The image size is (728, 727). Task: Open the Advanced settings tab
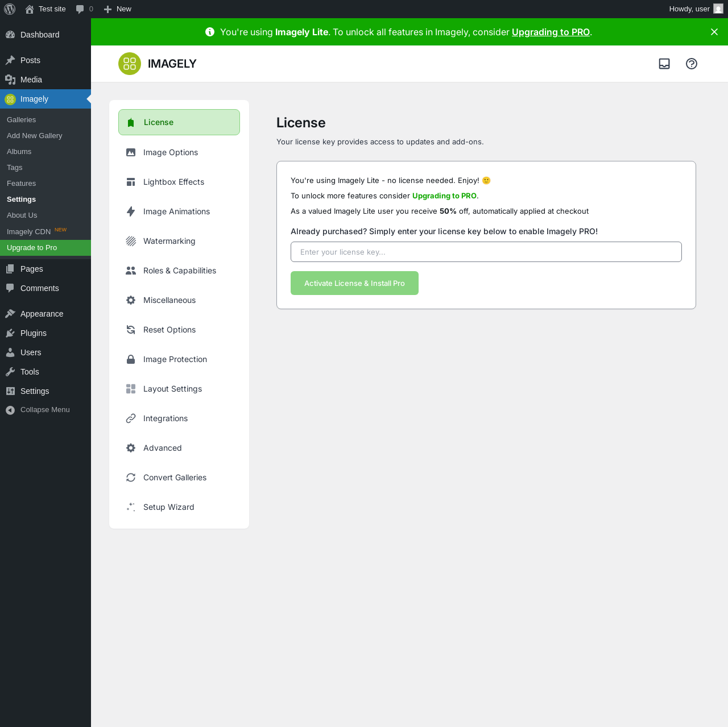[179, 448]
